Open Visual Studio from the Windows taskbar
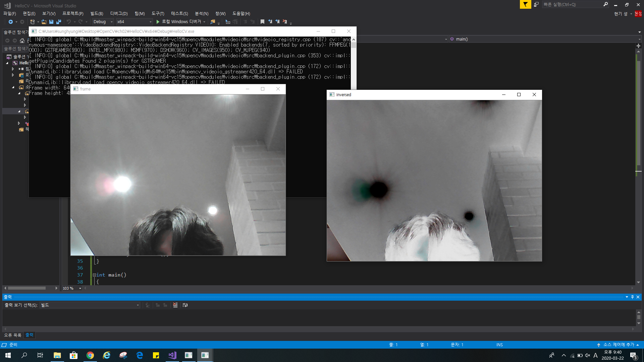Image resolution: width=644 pixels, height=362 pixels. click(172, 355)
